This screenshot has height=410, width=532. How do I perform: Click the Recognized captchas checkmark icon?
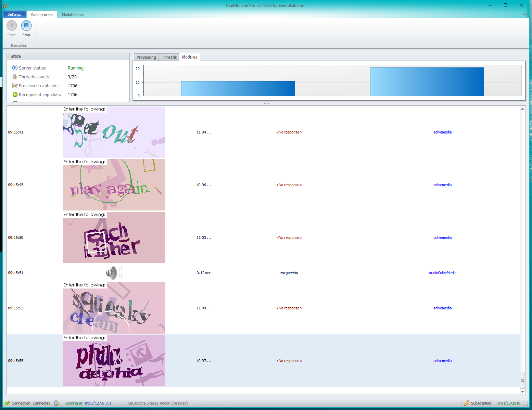click(15, 94)
